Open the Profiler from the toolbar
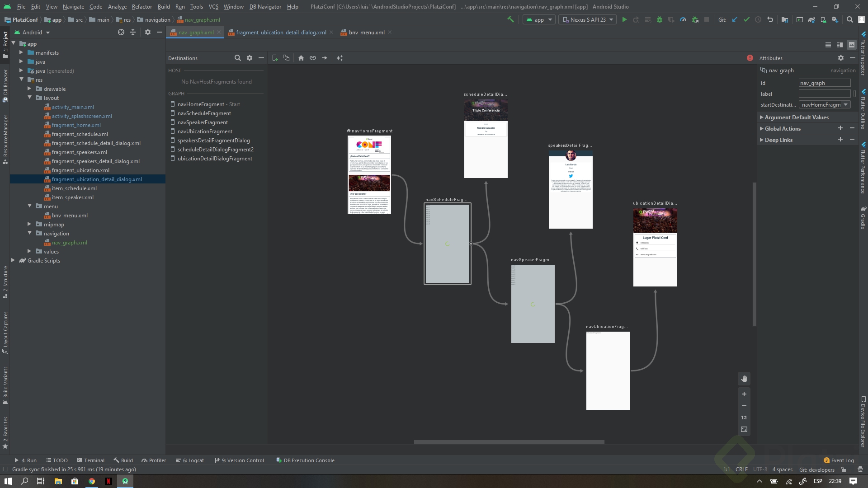Screen dimensions: 868x488 pyautogui.click(x=683, y=19)
